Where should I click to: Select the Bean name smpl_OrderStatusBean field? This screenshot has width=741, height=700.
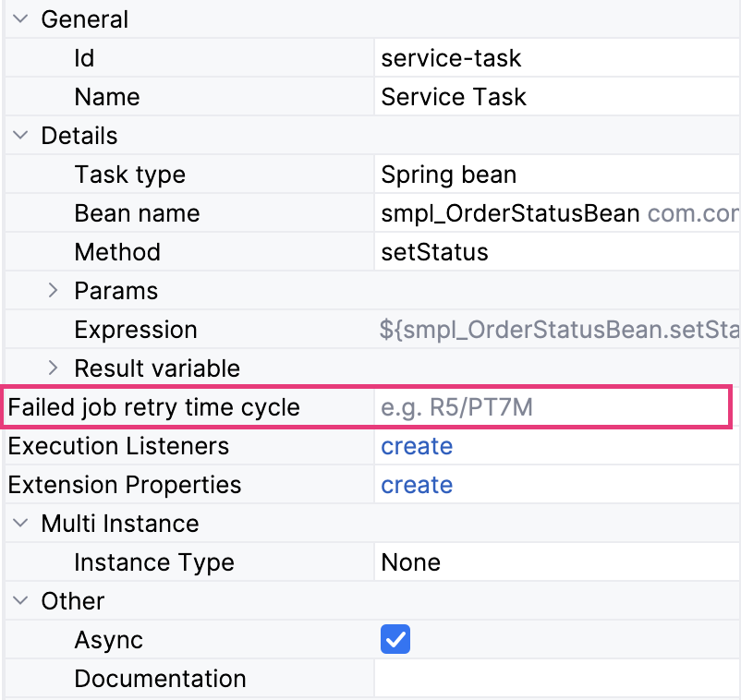[554, 213]
